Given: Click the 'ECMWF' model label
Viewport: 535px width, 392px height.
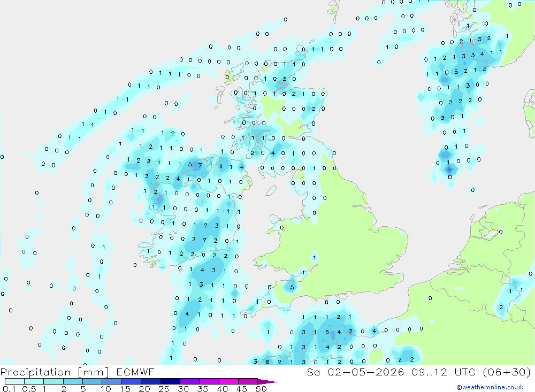Looking at the screenshot, I should coord(135,372).
